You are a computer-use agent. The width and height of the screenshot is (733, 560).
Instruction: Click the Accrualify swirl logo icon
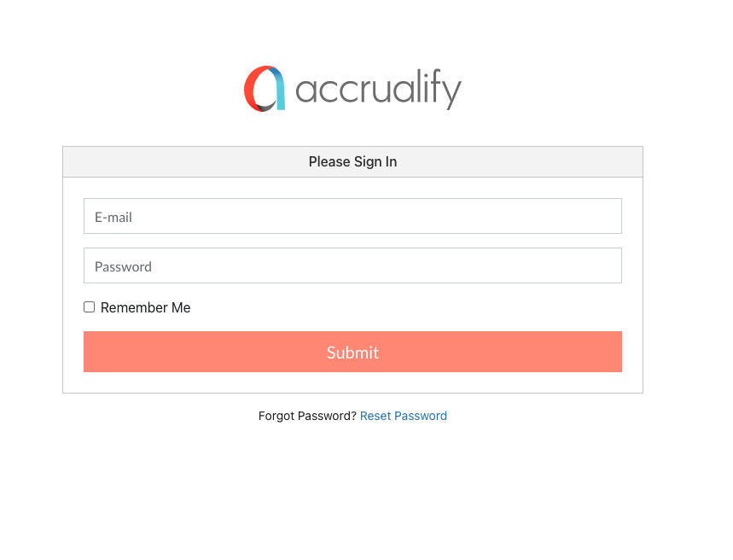point(265,89)
